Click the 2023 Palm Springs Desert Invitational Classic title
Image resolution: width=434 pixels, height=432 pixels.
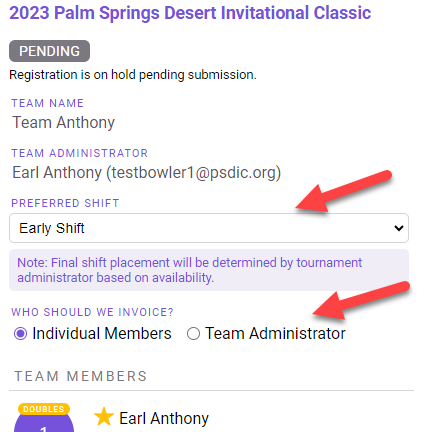(x=190, y=13)
